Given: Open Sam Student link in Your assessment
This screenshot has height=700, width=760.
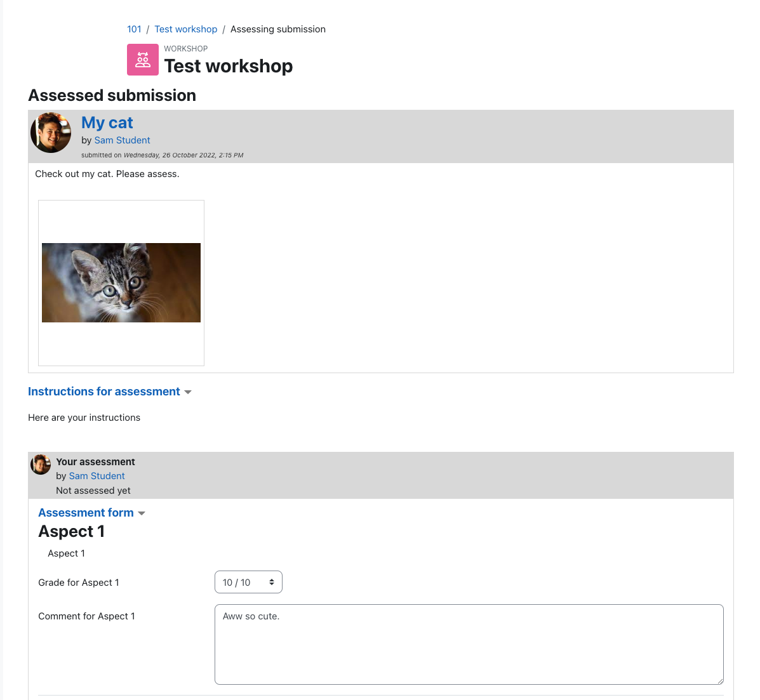Looking at the screenshot, I should coord(97,476).
